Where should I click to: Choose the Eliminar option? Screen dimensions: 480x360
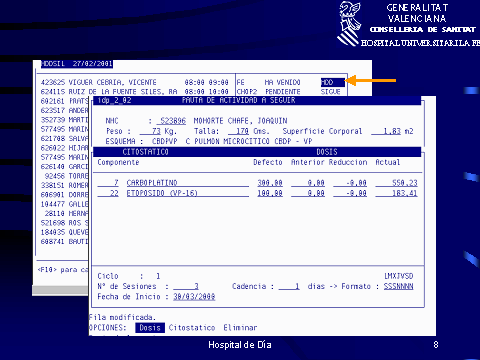tap(240, 328)
